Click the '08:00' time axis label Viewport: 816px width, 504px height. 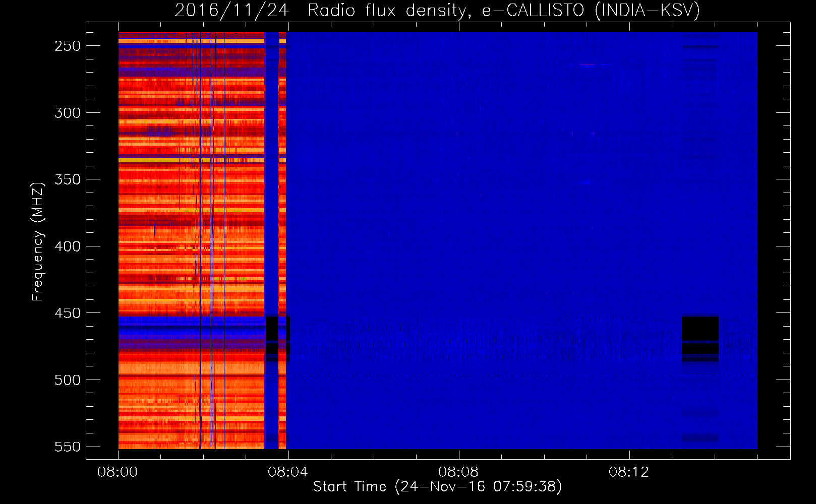tap(118, 472)
